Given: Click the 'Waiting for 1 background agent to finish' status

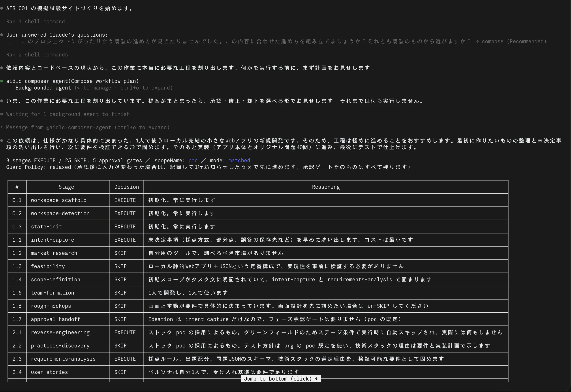Looking at the screenshot, I should pos(68,114).
